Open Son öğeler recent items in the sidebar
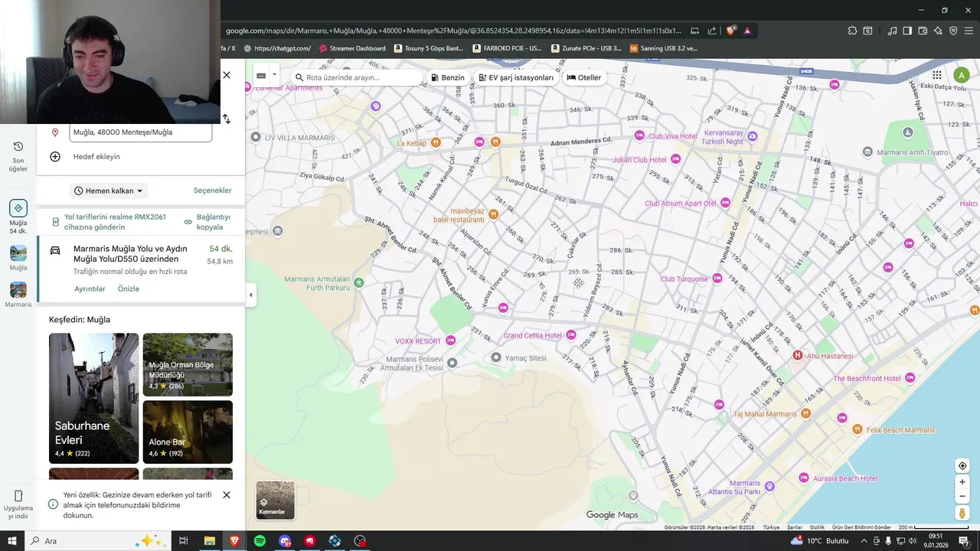Screen dimensions: 980x551 18,155
